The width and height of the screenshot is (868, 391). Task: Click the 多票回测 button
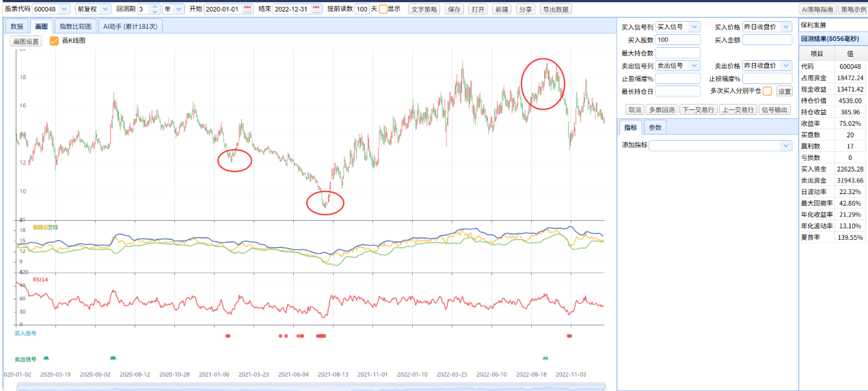coord(662,109)
